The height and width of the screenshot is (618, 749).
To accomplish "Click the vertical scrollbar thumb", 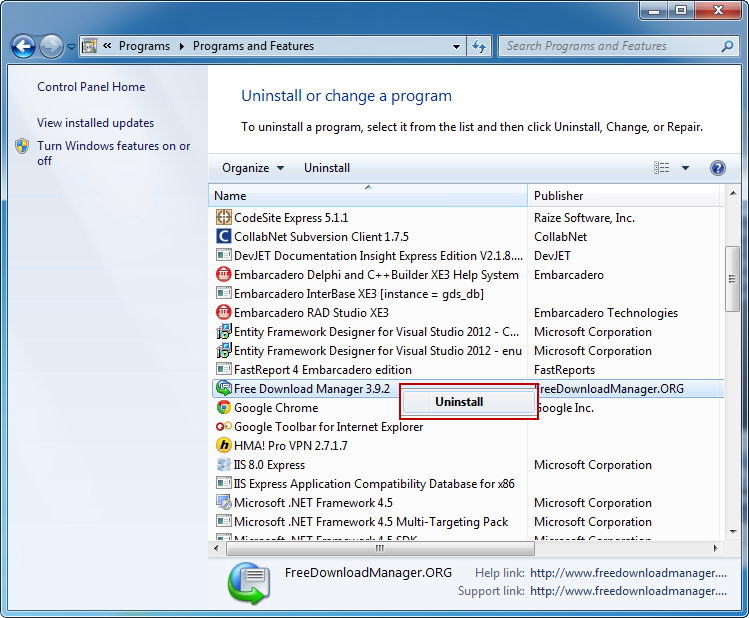I will 732,279.
